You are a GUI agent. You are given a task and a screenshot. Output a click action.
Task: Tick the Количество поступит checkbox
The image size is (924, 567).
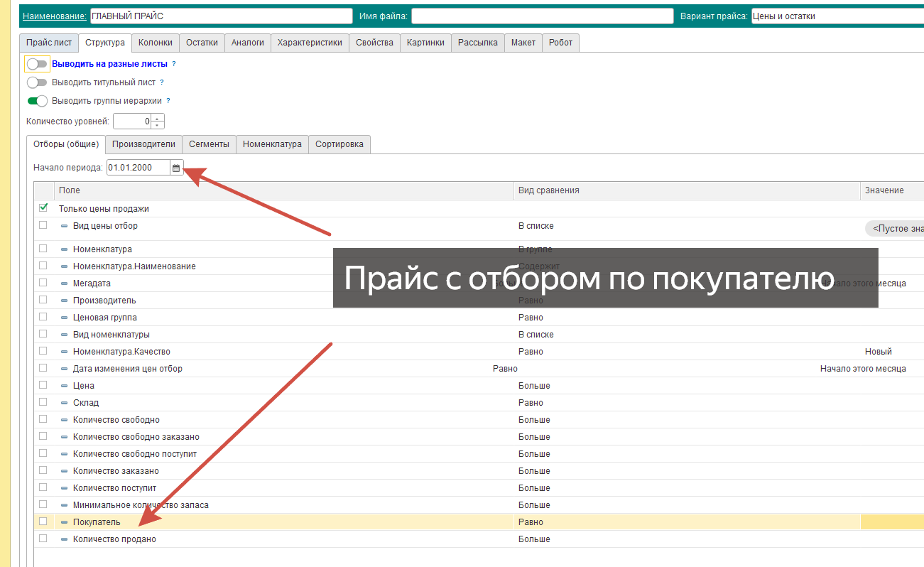coord(43,487)
